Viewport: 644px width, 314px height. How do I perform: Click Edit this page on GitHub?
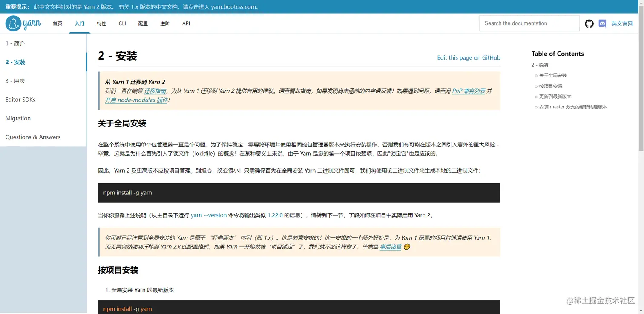point(469,57)
